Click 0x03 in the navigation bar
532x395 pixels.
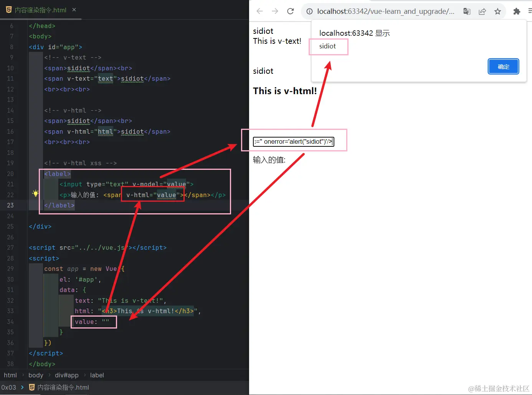(8, 387)
